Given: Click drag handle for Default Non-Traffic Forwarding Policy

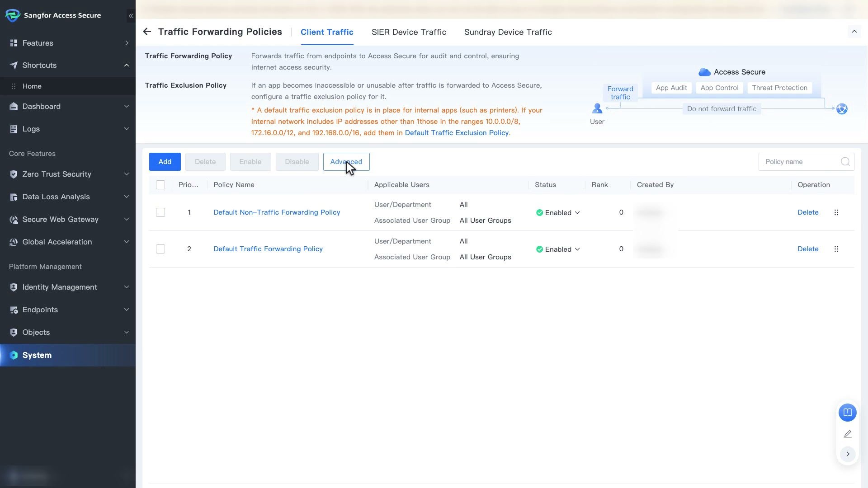Looking at the screenshot, I should (836, 212).
